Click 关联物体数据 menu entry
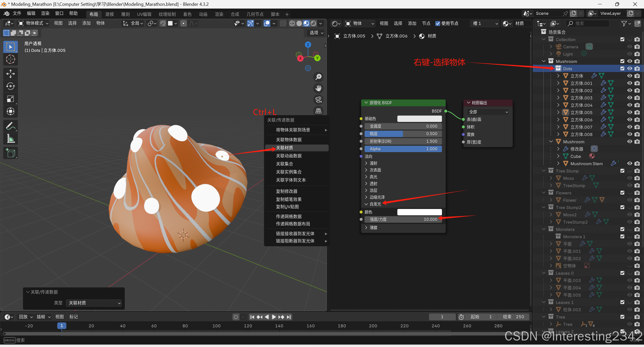Screen dimensions: 644x347 (289, 140)
